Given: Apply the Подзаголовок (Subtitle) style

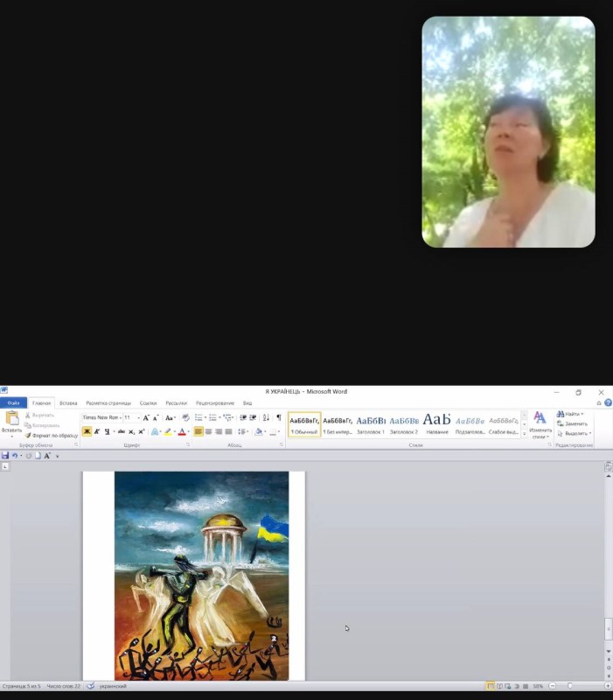Looking at the screenshot, I should (470, 424).
